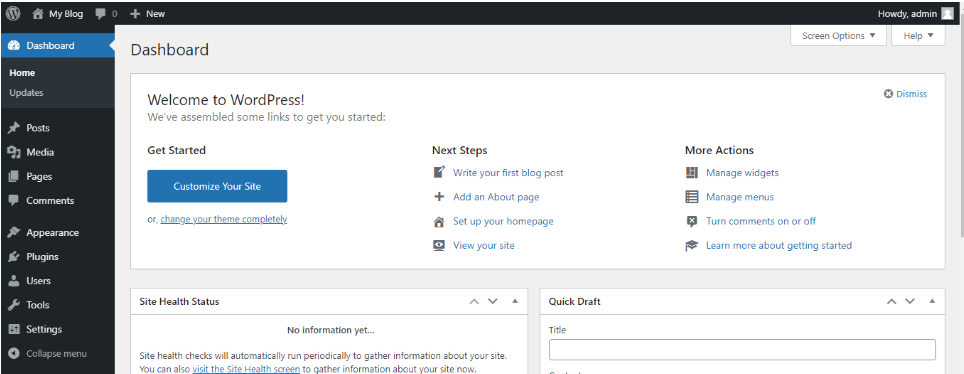
Task: Click the Plugins plug icon
Action: pyautogui.click(x=14, y=257)
